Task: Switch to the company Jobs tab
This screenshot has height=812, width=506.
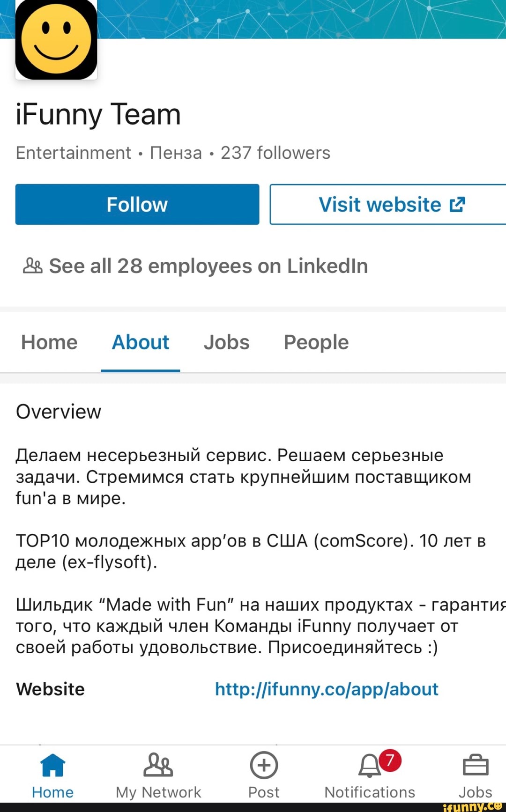Action: [226, 342]
